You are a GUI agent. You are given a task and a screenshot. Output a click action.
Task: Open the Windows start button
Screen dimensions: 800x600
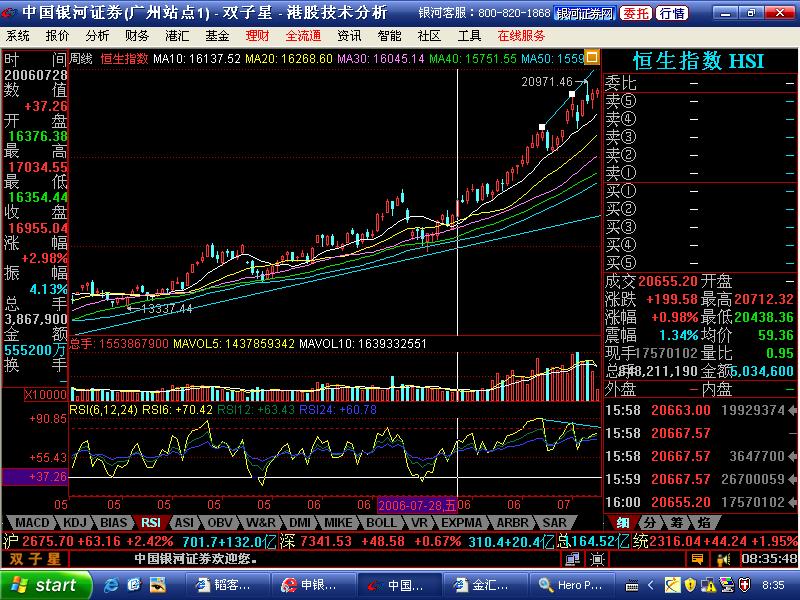pos(46,585)
